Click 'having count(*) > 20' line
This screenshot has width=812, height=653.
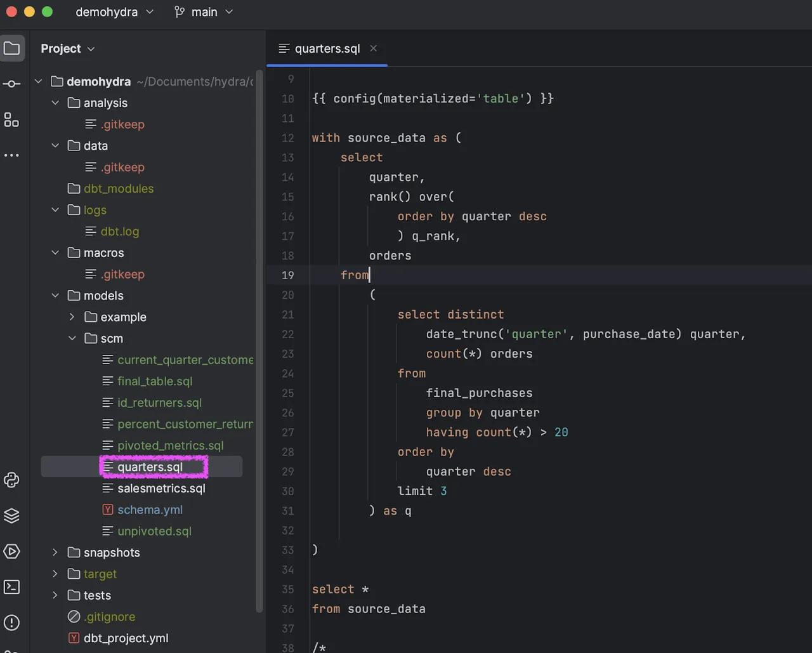[x=497, y=432]
